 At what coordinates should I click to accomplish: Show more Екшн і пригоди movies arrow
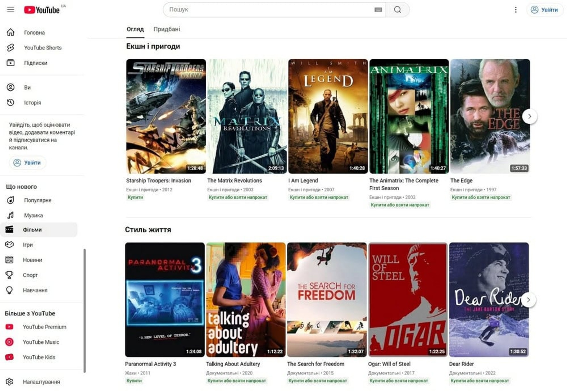coord(529,116)
